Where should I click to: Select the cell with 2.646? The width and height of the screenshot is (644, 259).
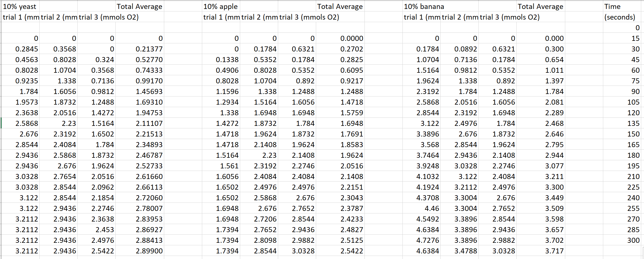point(541,134)
